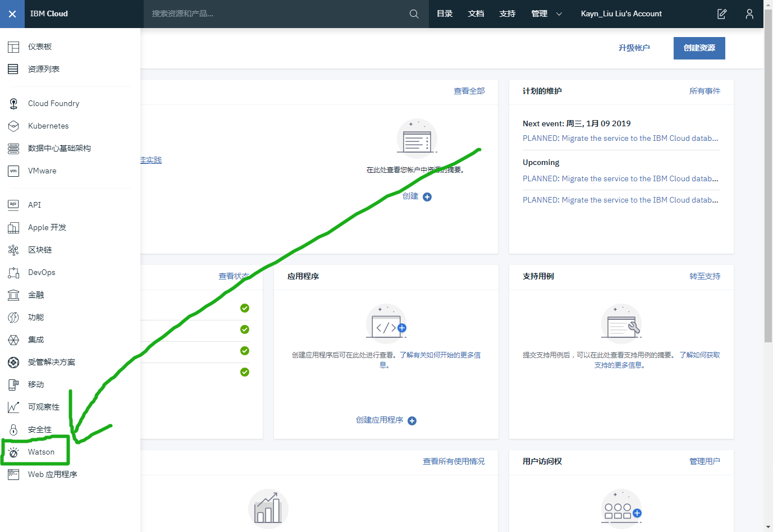
Task: Open the 文档 menu item
Action: pos(475,13)
